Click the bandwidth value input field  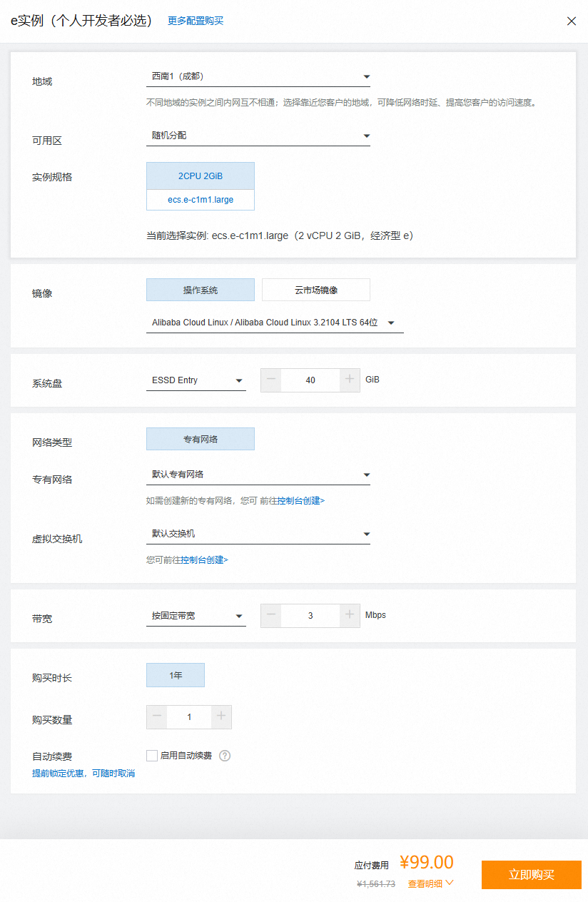[x=310, y=615]
